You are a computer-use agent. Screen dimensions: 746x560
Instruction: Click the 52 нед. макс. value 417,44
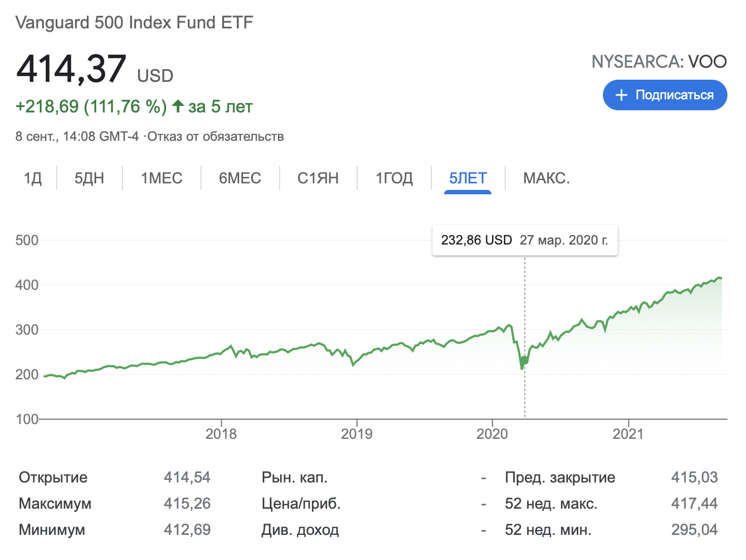click(x=694, y=503)
